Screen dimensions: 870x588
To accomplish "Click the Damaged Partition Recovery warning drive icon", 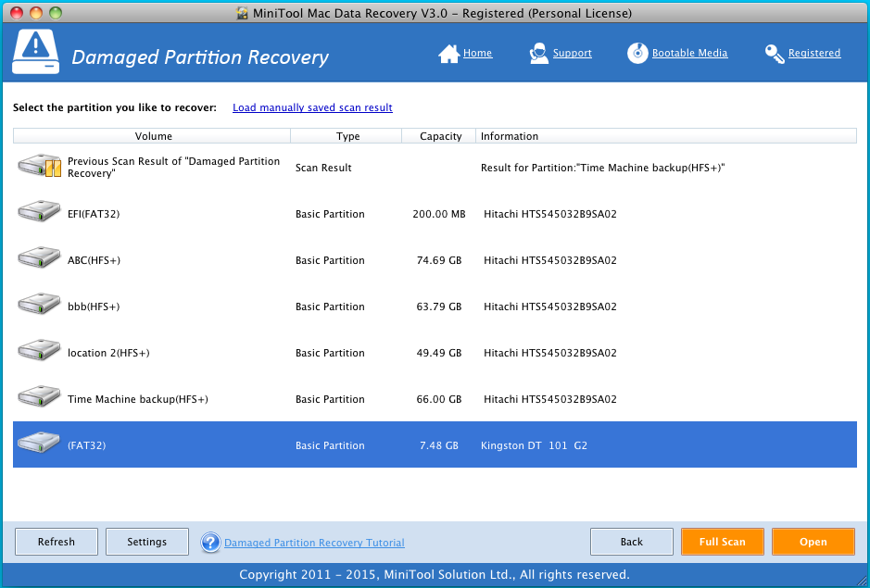I will coord(35,52).
